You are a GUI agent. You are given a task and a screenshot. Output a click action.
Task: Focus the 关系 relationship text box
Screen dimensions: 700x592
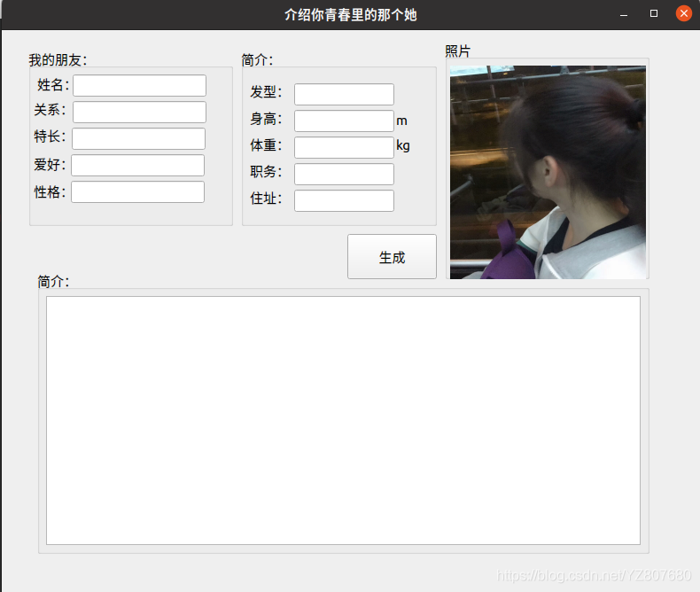click(x=139, y=112)
